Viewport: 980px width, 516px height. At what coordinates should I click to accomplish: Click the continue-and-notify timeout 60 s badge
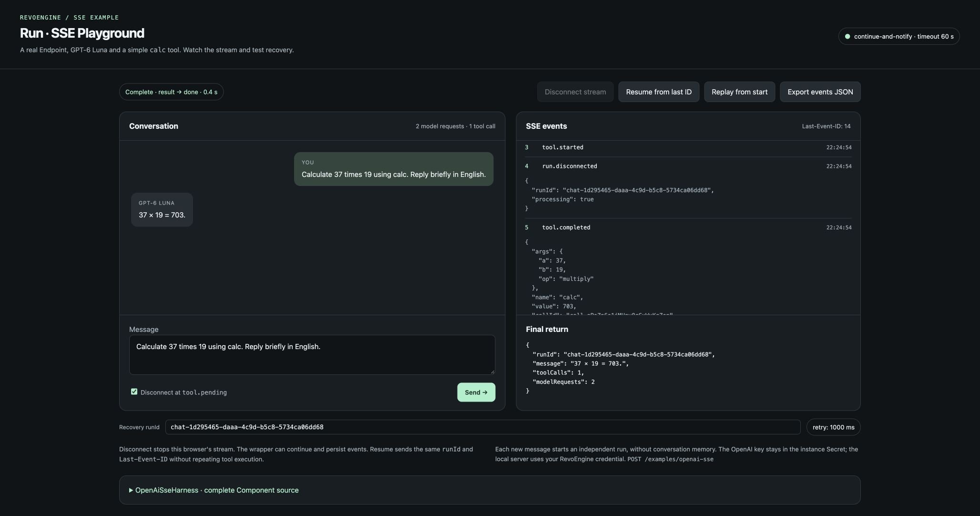[x=899, y=36]
